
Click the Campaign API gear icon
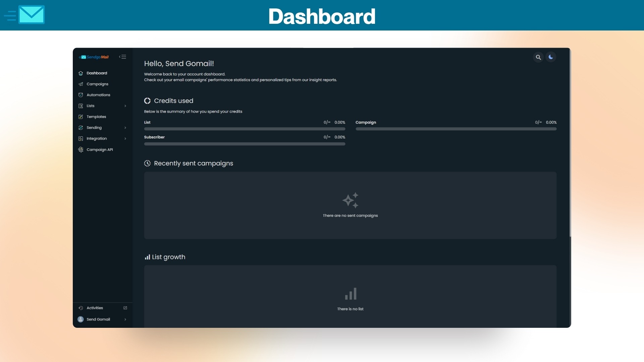(80, 149)
